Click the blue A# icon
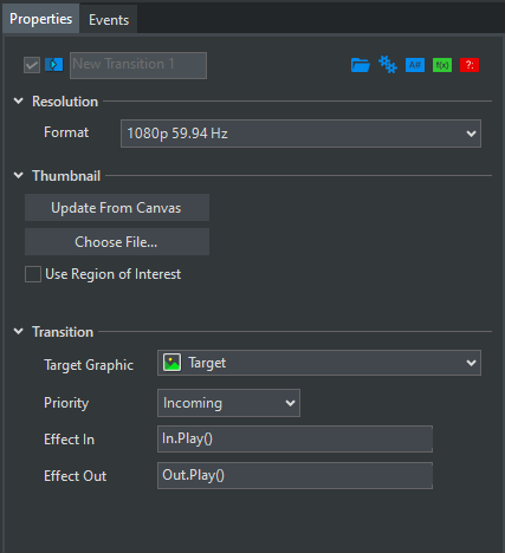Screen dimensions: 506x554 [x=415, y=65]
